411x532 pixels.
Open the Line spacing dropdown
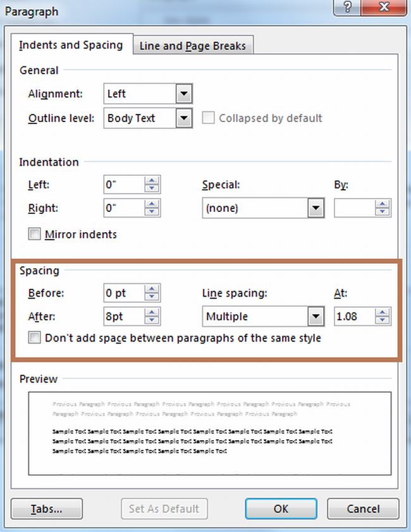pyautogui.click(x=317, y=316)
